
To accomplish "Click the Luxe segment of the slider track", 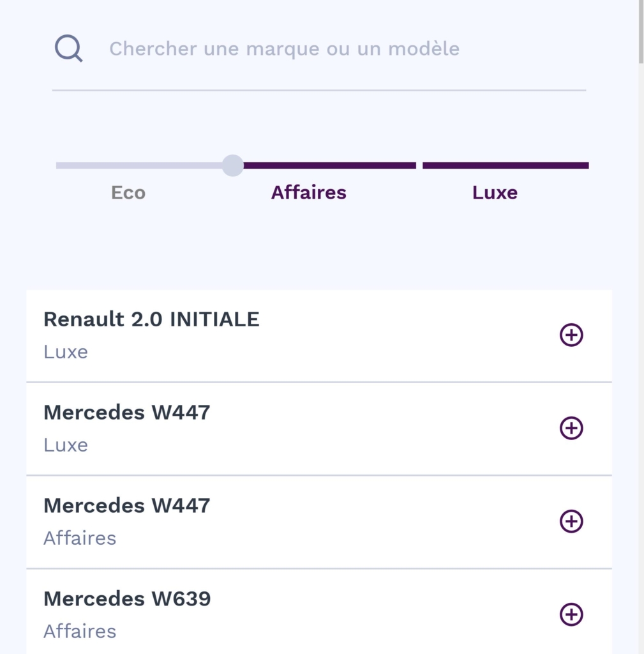I will [505, 165].
